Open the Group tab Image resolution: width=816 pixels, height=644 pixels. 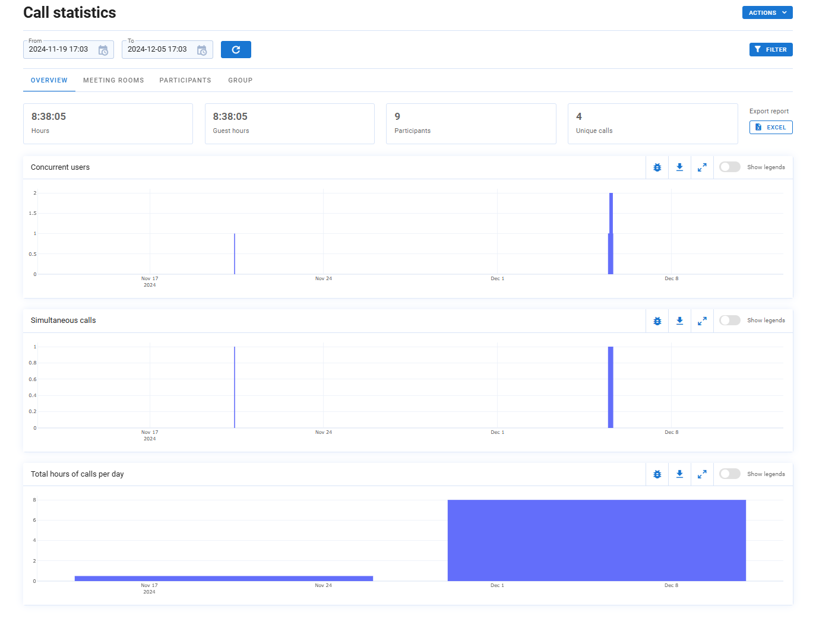tap(240, 80)
